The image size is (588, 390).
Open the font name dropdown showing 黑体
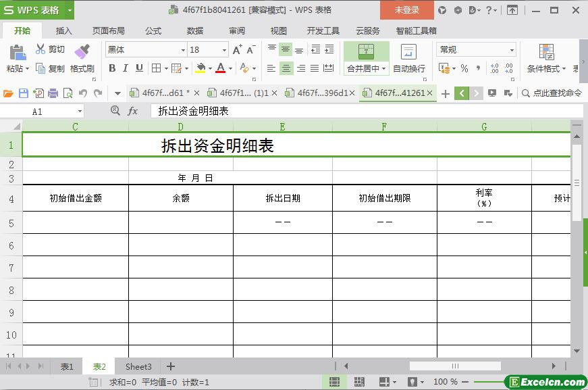182,50
